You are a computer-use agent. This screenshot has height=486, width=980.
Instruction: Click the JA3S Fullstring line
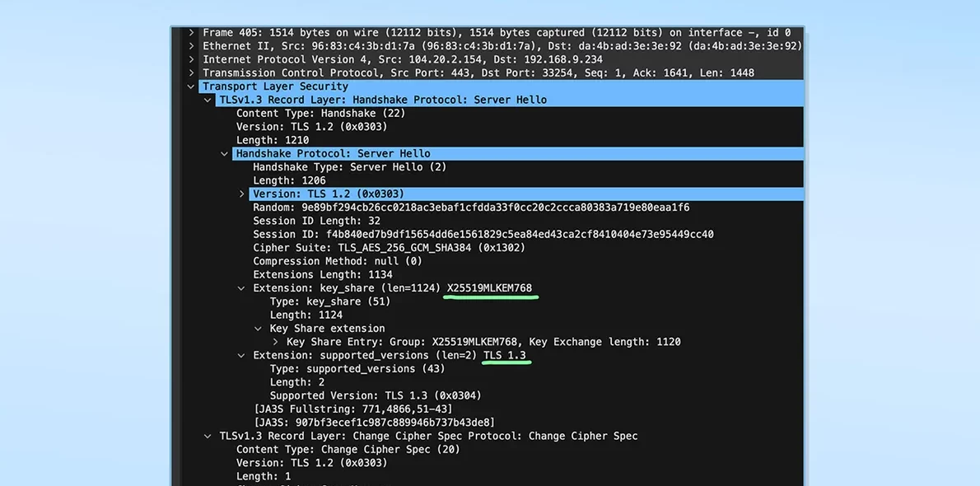[352, 409]
